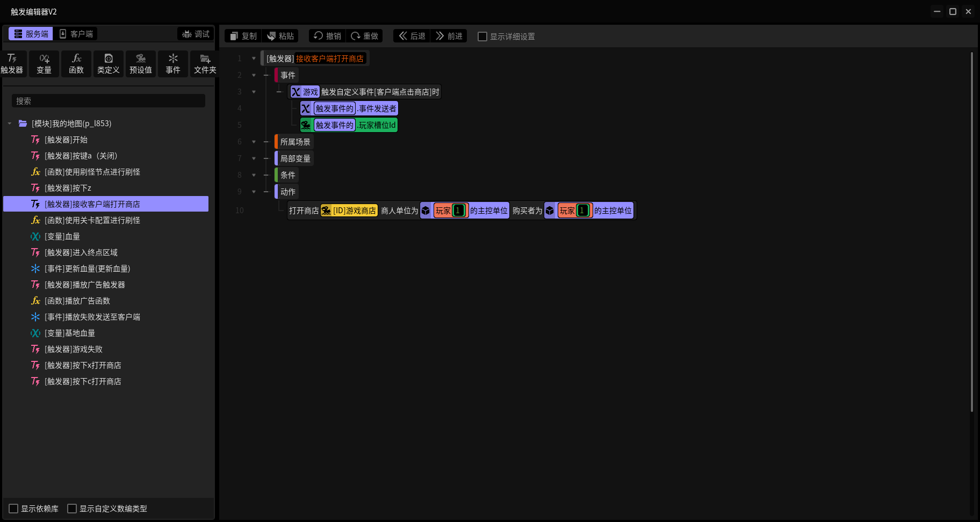Click 商人单位 玩家 1 parameter
Image resolution: width=980 pixels, height=522 pixels.
pyautogui.click(x=451, y=211)
